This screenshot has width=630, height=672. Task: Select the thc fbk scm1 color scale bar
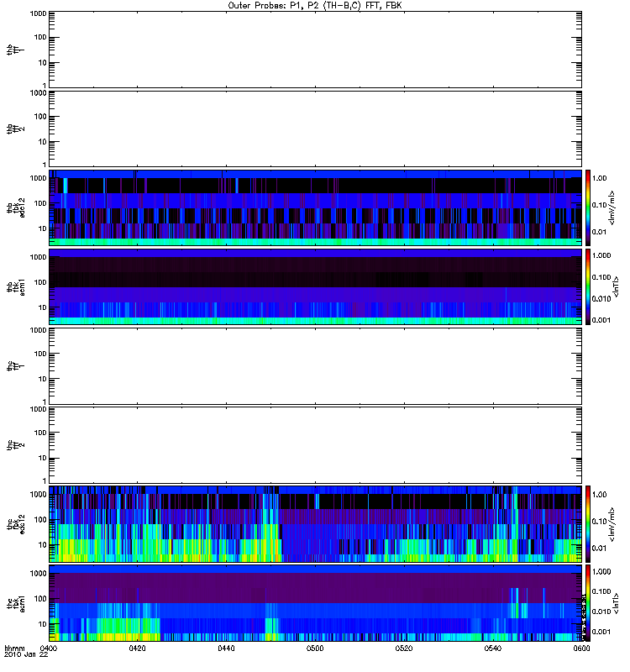pyautogui.click(x=588, y=603)
